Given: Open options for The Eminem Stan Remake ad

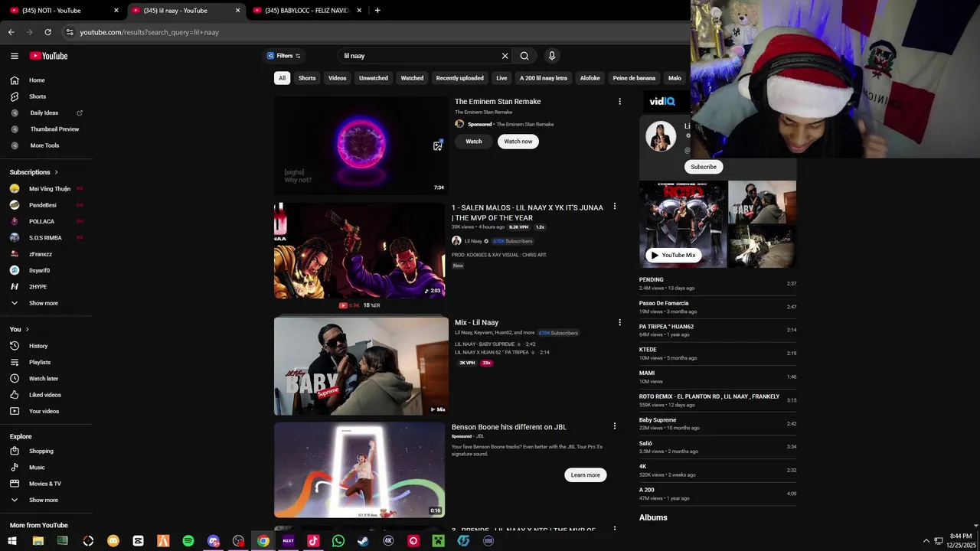Looking at the screenshot, I should 619,102.
